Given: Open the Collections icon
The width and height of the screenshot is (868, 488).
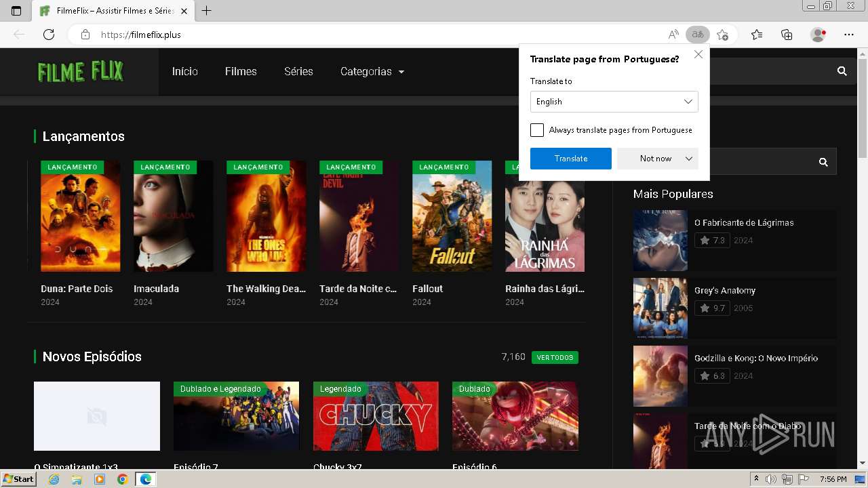Looking at the screenshot, I should coord(787,35).
